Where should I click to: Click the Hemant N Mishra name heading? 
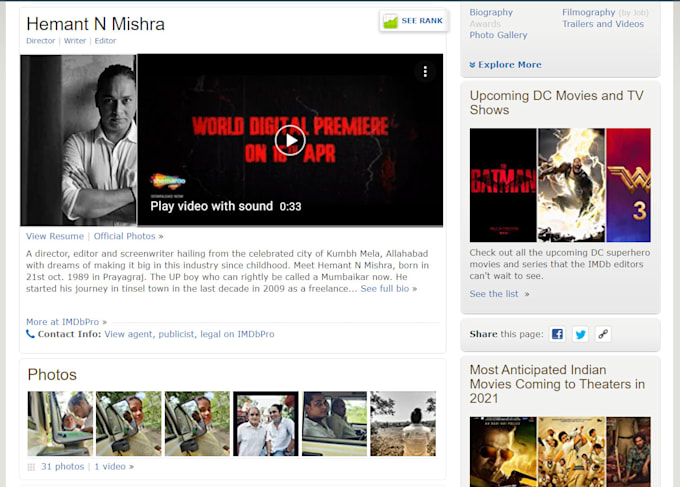[x=95, y=24]
